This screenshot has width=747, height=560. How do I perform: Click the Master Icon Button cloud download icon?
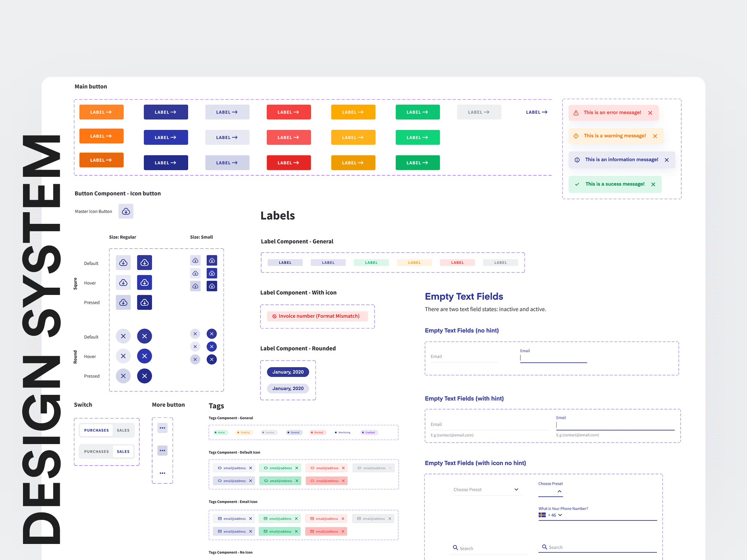pos(126,211)
